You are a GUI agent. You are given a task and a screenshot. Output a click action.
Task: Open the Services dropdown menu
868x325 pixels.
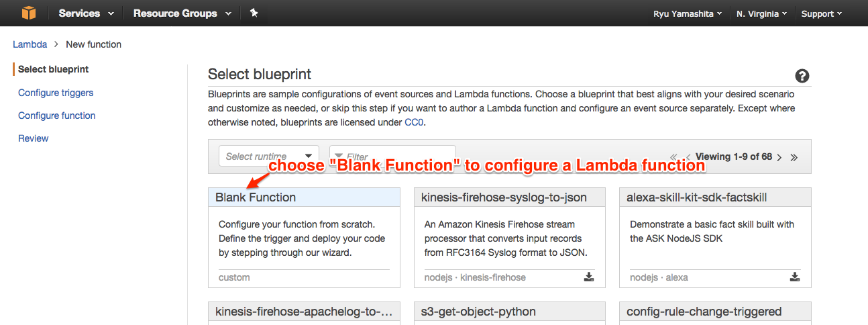pyautogui.click(x=86, y=13)
